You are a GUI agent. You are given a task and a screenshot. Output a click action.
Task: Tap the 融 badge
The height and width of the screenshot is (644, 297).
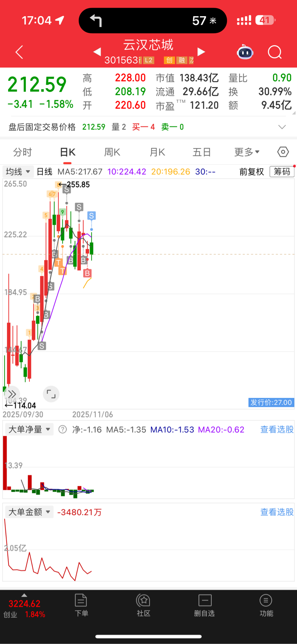pyautogui.click(x=181, y=60)
